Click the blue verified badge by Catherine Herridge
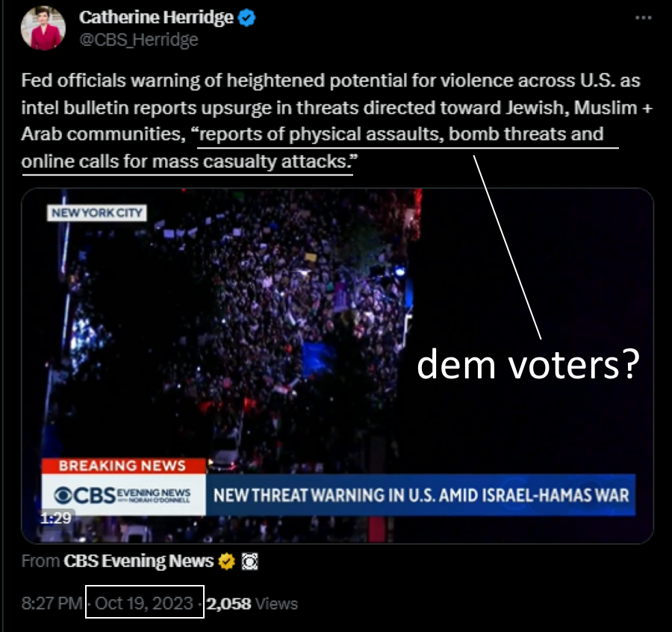The image size is (672, 632). click(x=246, y=18)
